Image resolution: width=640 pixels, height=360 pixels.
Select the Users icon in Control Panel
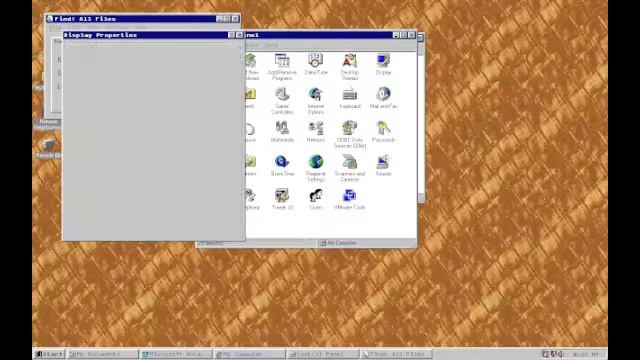(x=316, y=199)
